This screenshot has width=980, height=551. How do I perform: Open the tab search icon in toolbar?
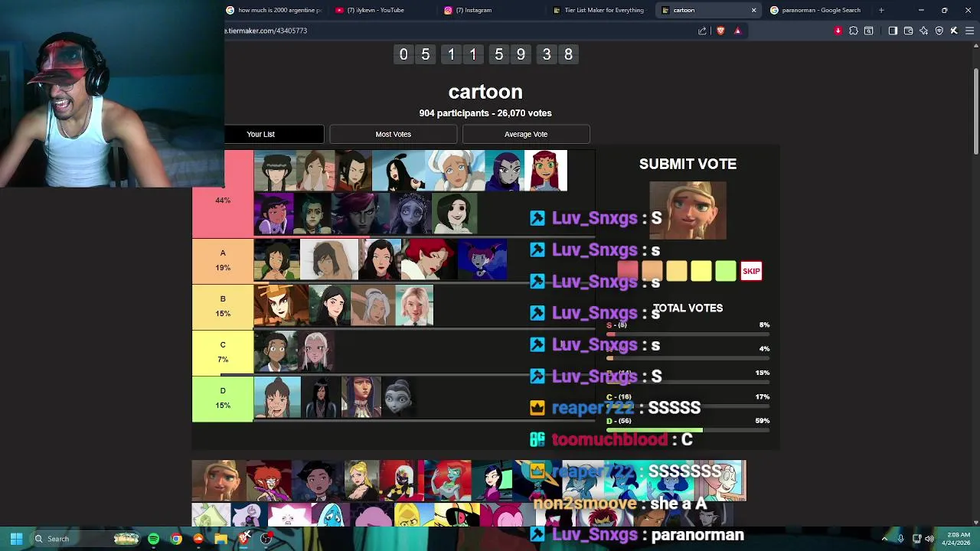pos(868,31)
